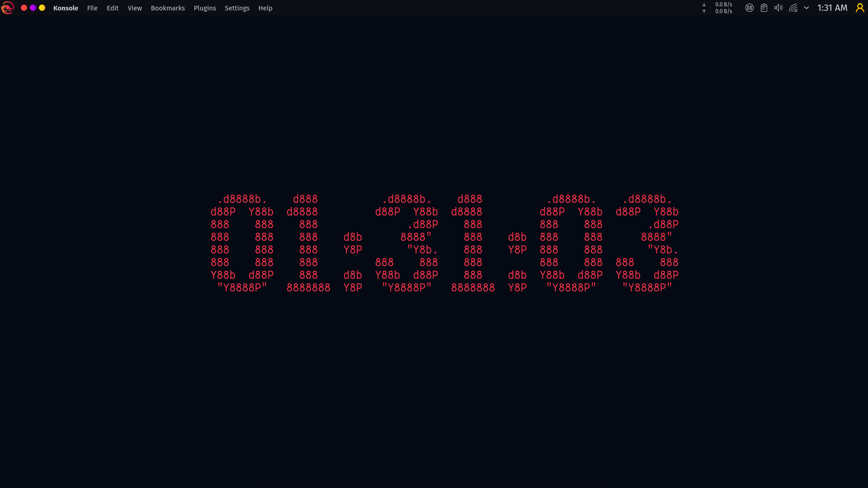Click the purple window control dot
Screen dimensions: 868x488
33,8
